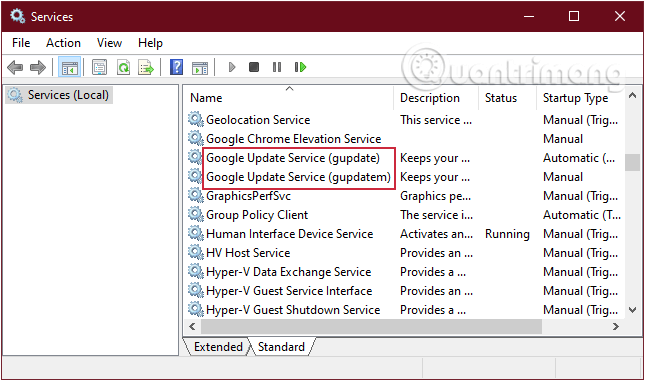
Task: Select Google Update Service (gupdate)
Action: tap(293, 158)
